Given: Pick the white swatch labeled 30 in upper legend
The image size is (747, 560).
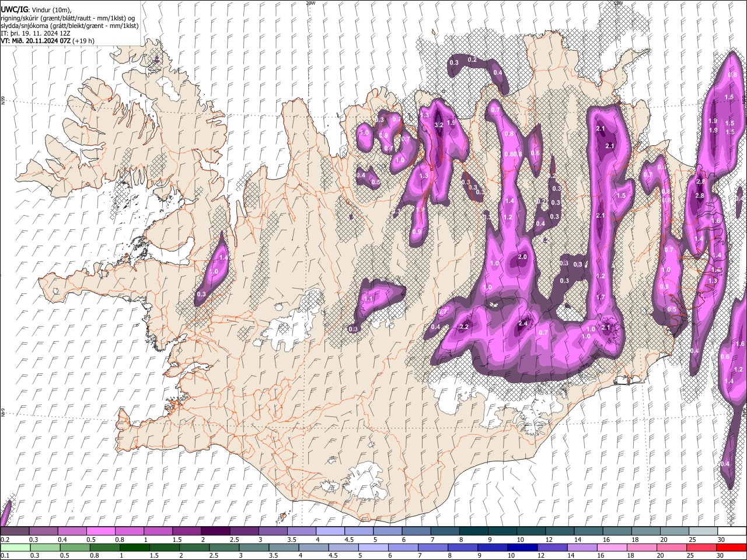Looking at the screenshot, I should click(732, 531).
